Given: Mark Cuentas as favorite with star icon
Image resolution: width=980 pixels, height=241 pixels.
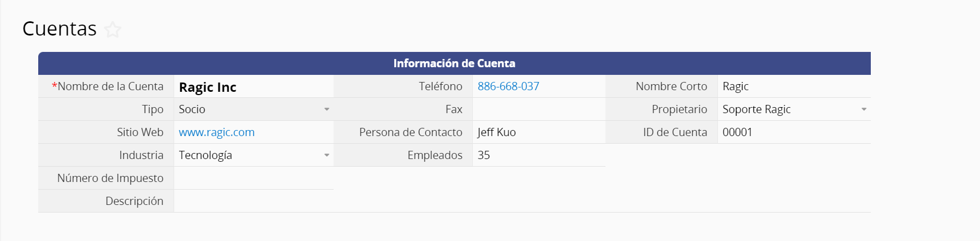Looking at the screenshot, I should click(112, 30).
